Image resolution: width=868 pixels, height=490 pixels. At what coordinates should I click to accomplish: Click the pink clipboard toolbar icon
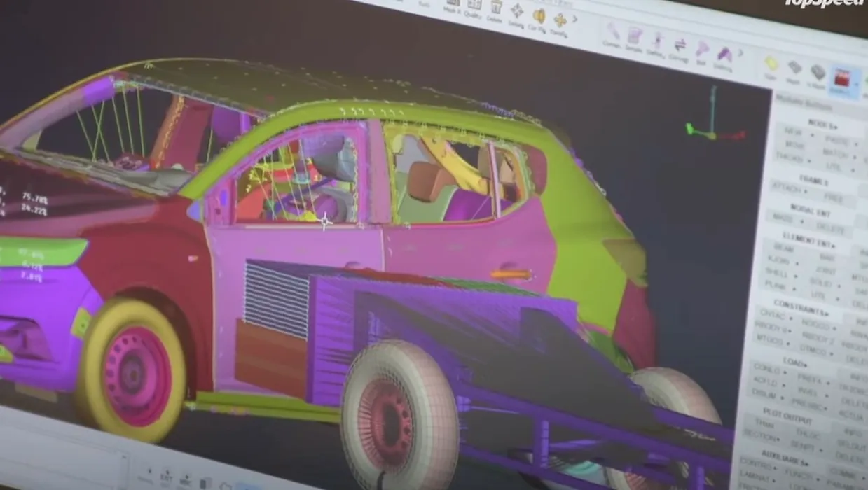click(635, 36)
